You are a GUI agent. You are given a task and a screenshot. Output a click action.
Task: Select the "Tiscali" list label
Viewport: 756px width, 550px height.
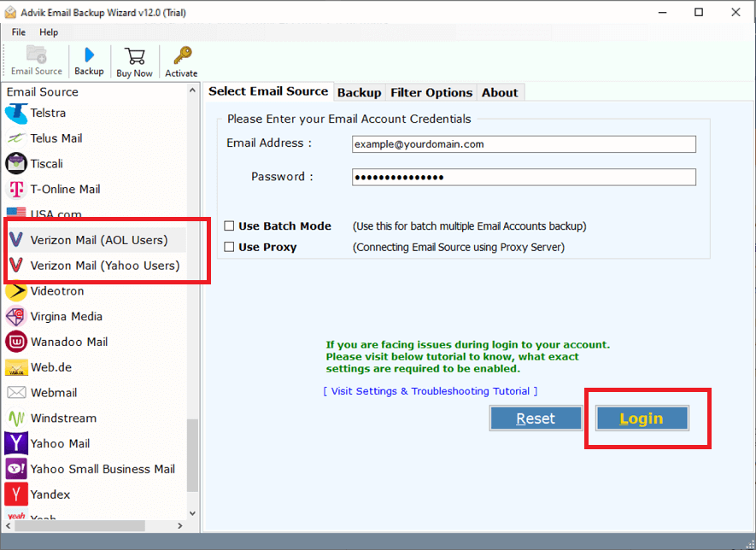pos(46,164)
